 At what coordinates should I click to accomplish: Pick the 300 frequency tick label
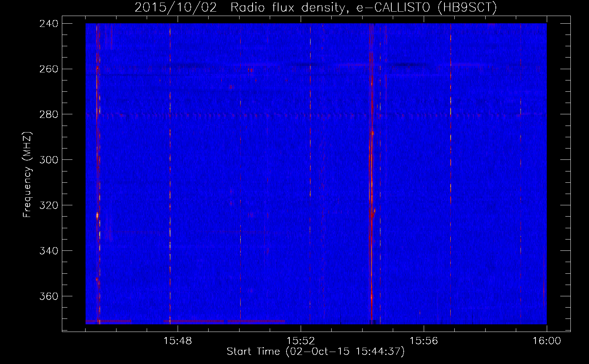click(x=49, y=160)
